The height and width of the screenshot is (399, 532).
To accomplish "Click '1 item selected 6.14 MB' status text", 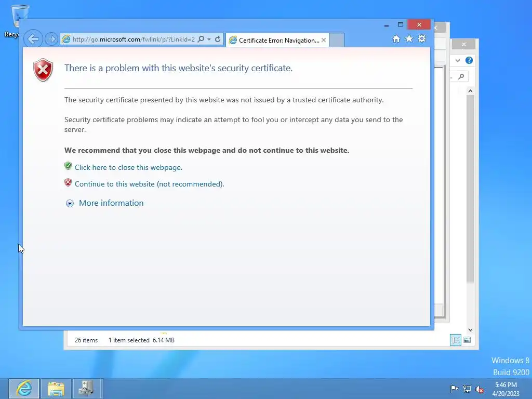I will (141, 340).
